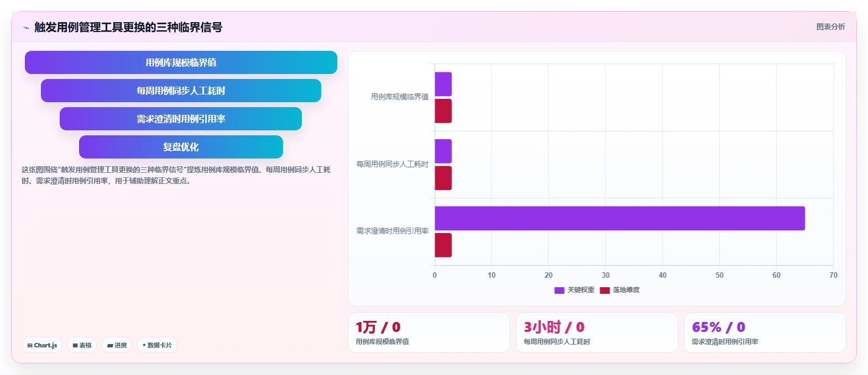Viewport: 868px width, 375px height.
Task: Click the description paragraph starting 这张图围绕
Action: [176, 175]
